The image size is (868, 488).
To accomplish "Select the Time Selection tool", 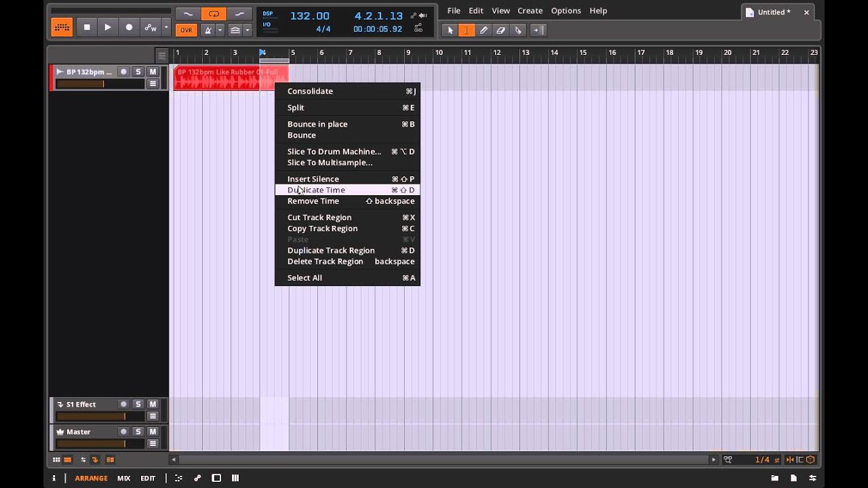I will click(467, 30).
